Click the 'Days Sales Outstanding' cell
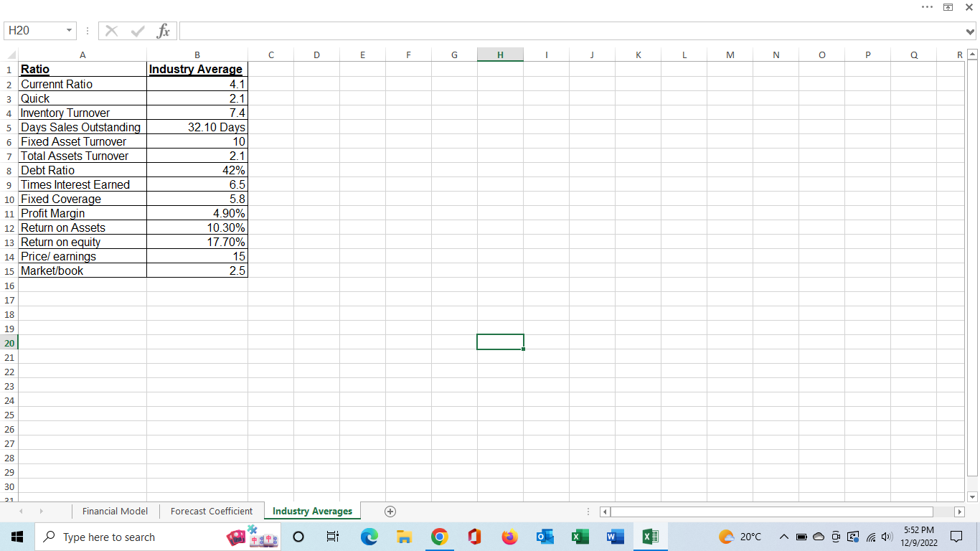This screenshot has width=980, height=551. point(83,127)
